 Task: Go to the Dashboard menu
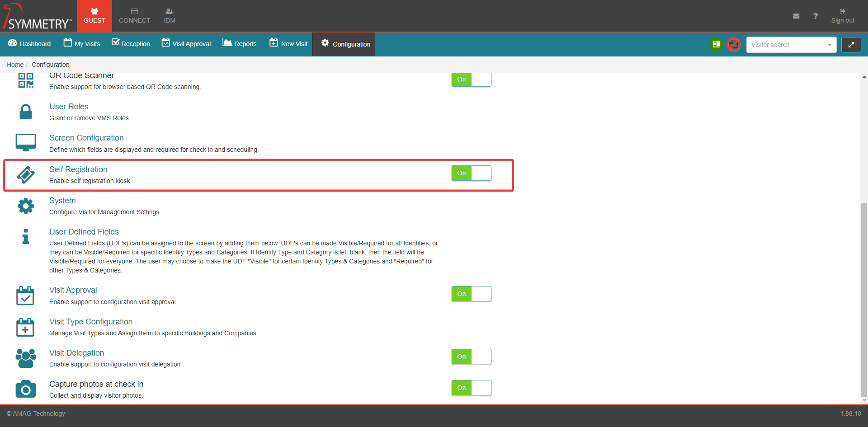point(29,44)
